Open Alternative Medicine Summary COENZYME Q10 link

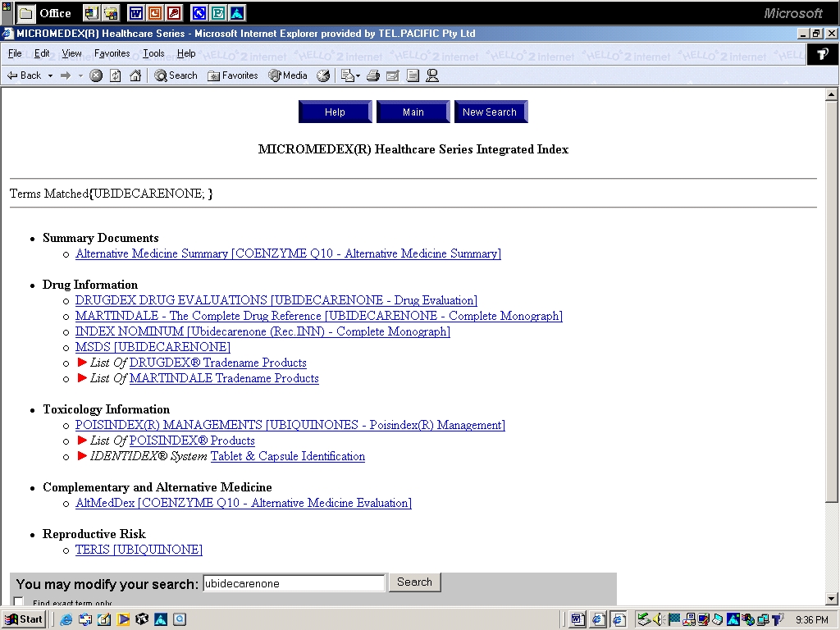pyautogui.click(x=288, y=253)
